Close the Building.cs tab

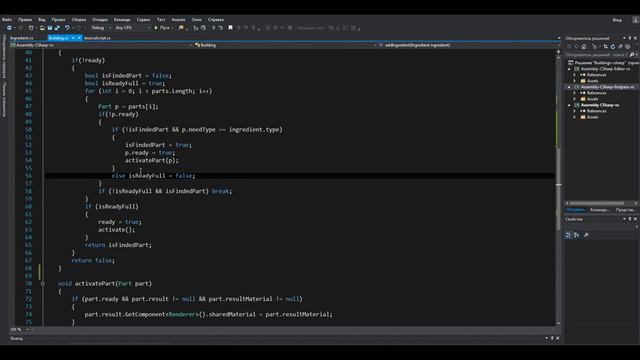click(x=79, y=38)
